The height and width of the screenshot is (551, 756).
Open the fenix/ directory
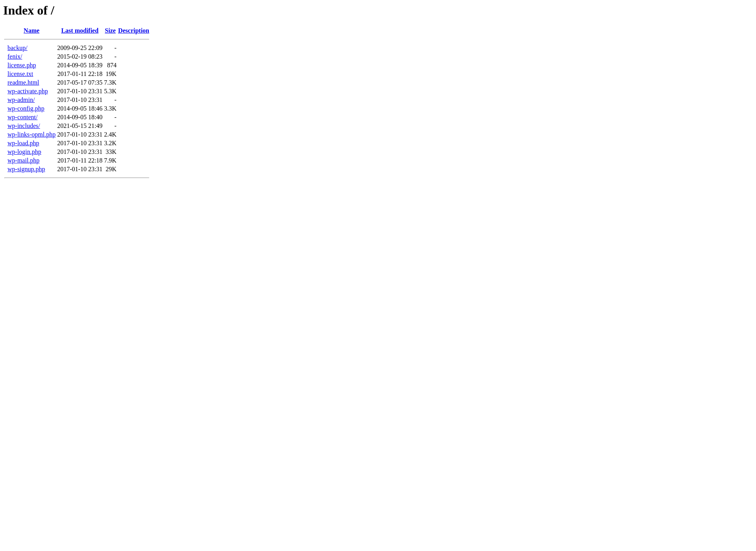[15, 56]
